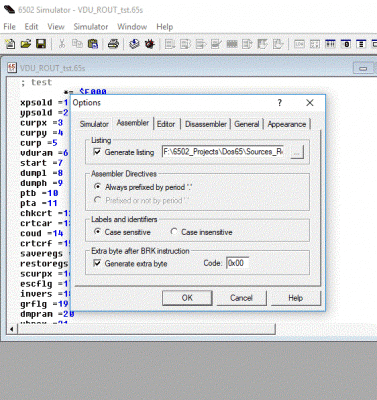Switch to the Disassembler tab

[x=206, y=124]
